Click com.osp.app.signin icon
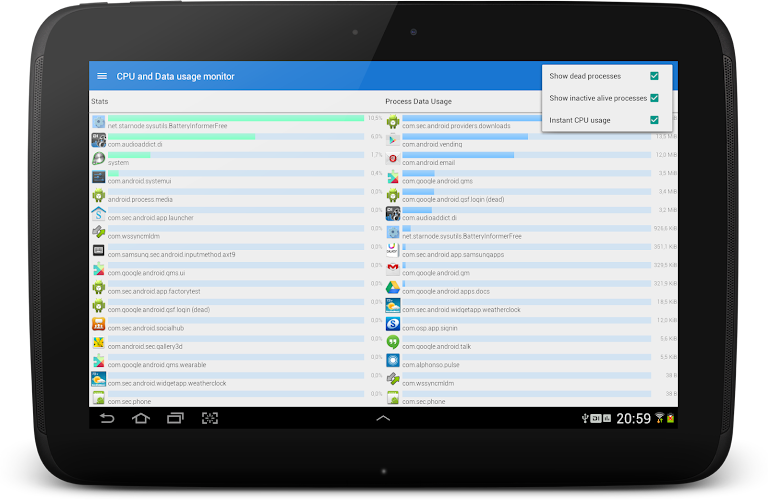 393,324
